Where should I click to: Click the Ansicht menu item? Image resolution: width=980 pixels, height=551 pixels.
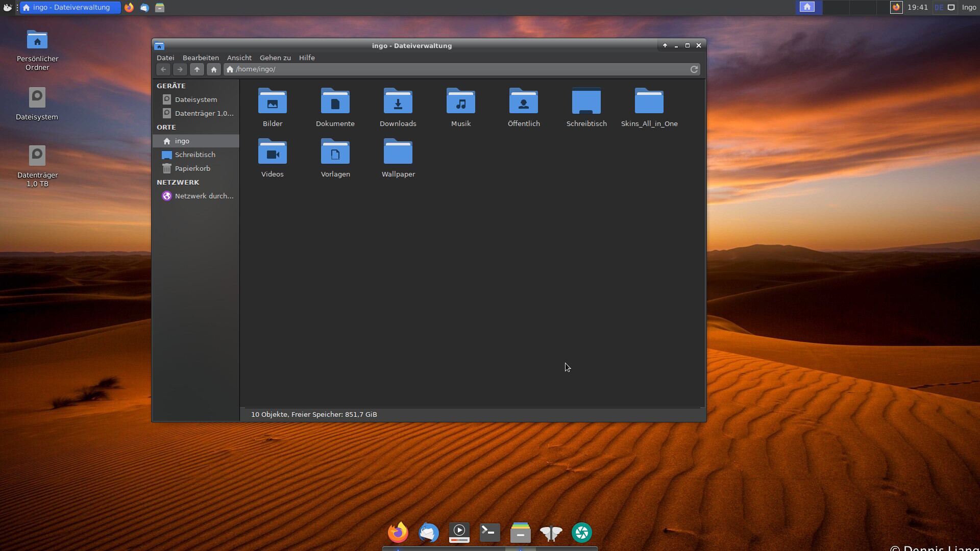(x=238, y=57)
